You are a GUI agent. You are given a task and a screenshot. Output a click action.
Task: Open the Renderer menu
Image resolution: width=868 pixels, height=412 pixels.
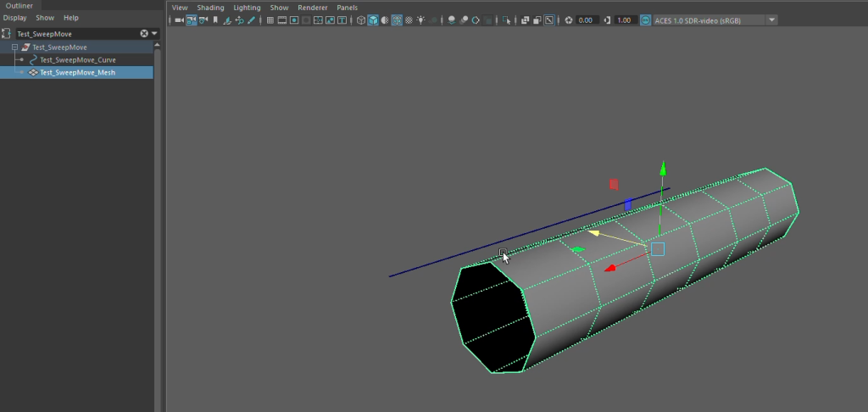click(312, 7)
